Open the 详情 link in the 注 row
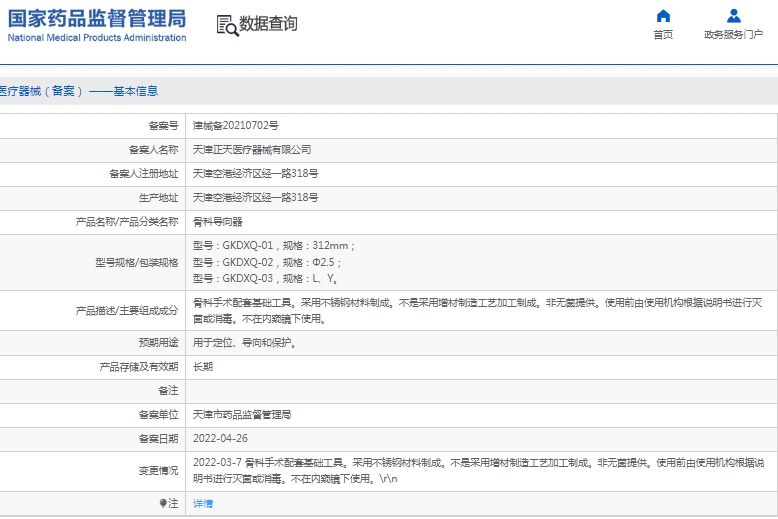 click(x=203, y=504)
